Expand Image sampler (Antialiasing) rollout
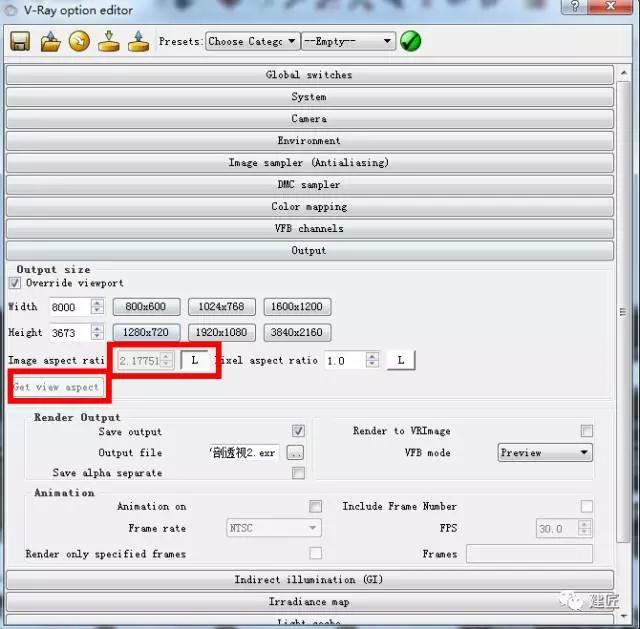The height and width of the screenshot is (629, 640). [x=310, y=163]
